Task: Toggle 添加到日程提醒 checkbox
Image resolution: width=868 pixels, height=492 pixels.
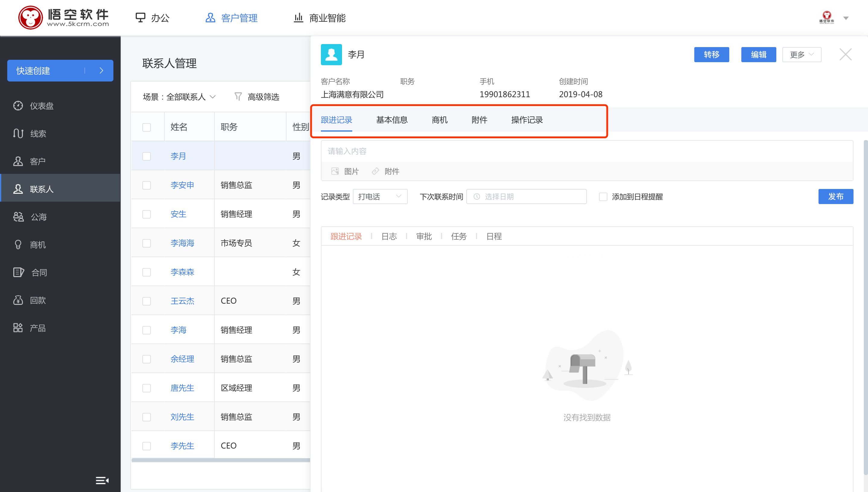Action: point(603,197)
